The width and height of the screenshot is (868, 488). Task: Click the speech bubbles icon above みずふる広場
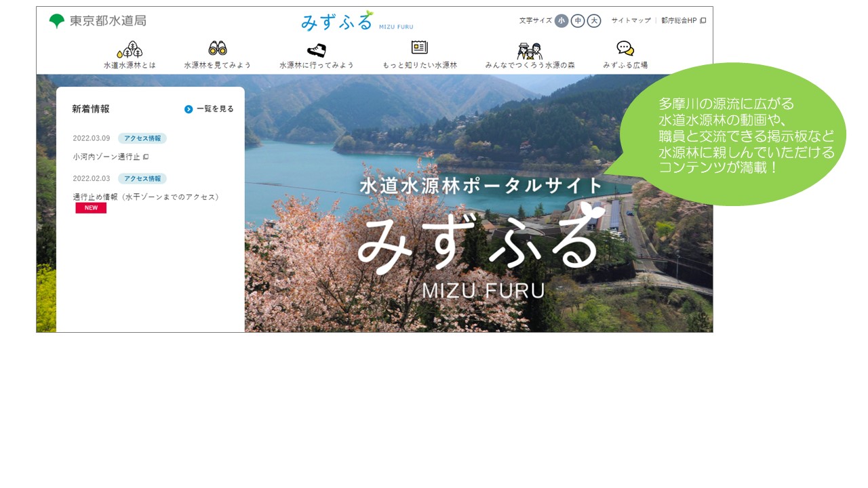coord(625,48)
